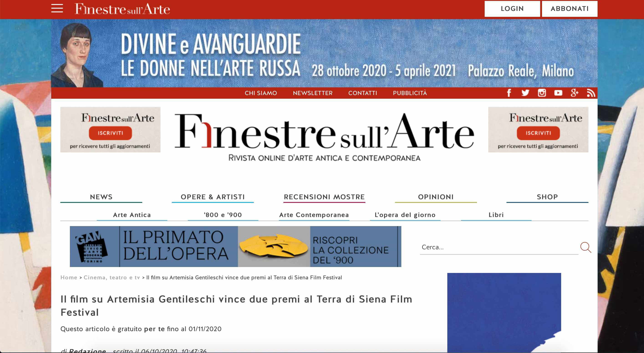Viewport: 644px width, 353px height.
Task: Click the large Finestre sull'Arte main logo
Action: [x=324, y=131]
